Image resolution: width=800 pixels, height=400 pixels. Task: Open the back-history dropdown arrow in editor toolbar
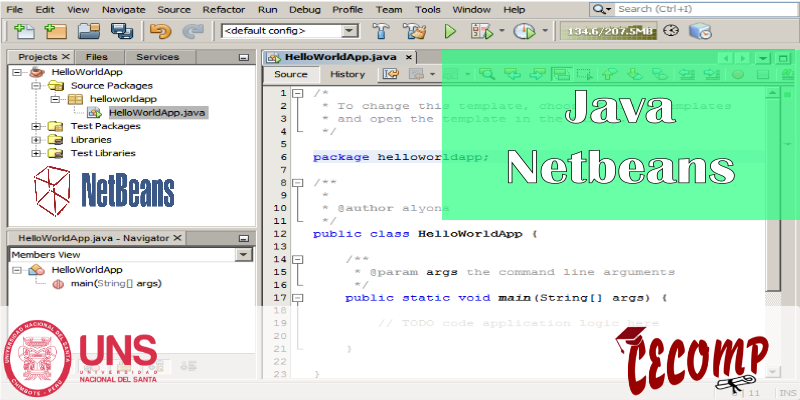[433, 74]
